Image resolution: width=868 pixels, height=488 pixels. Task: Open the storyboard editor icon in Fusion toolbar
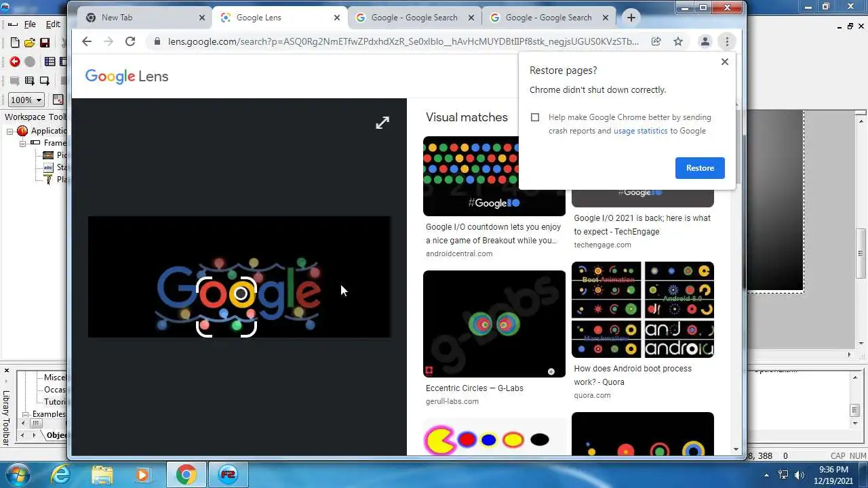[x=50, y=62]
